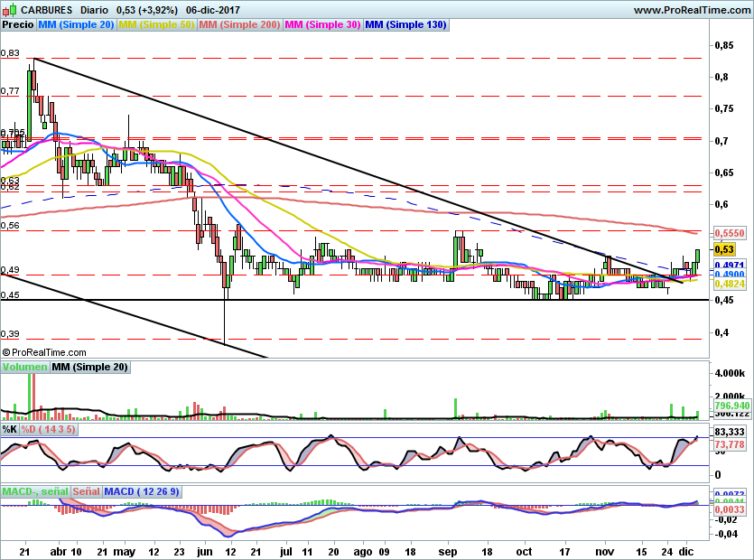
Task: Click the candlestick icon beside CARBURES
Action: 10,10
